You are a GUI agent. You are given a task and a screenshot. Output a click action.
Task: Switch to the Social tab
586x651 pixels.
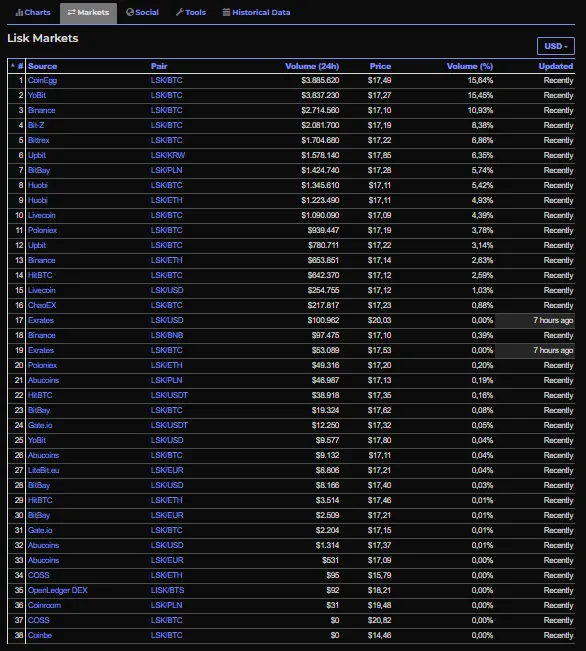pos(142,12)
